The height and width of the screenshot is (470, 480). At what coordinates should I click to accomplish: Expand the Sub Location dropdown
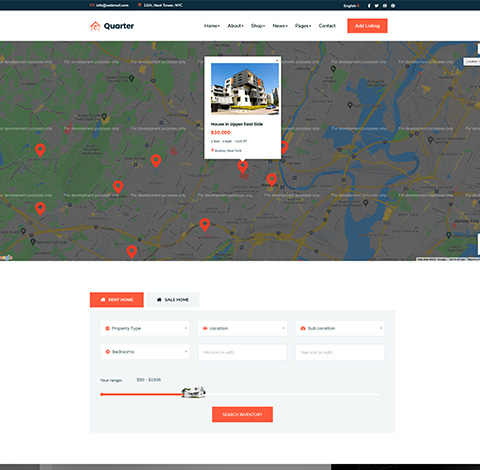click(340, 328)
